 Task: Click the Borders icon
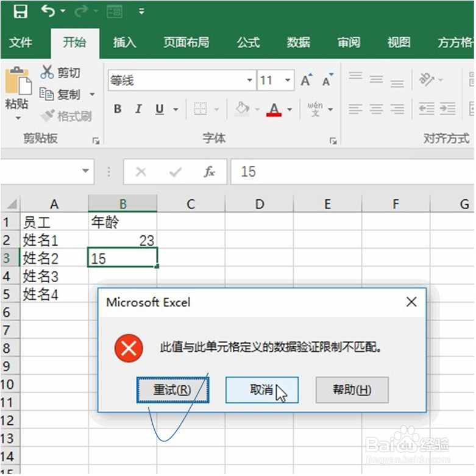coord(201,108)
